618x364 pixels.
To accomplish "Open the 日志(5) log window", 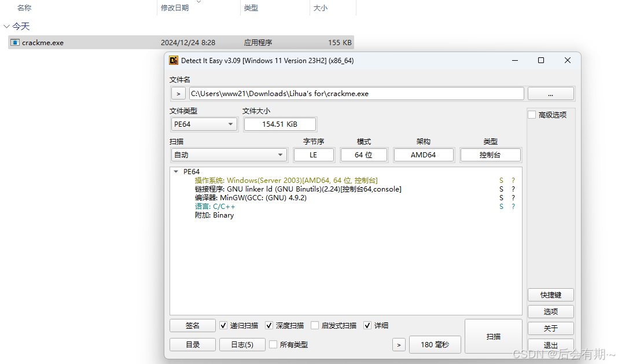I will (x=242, y=344).
